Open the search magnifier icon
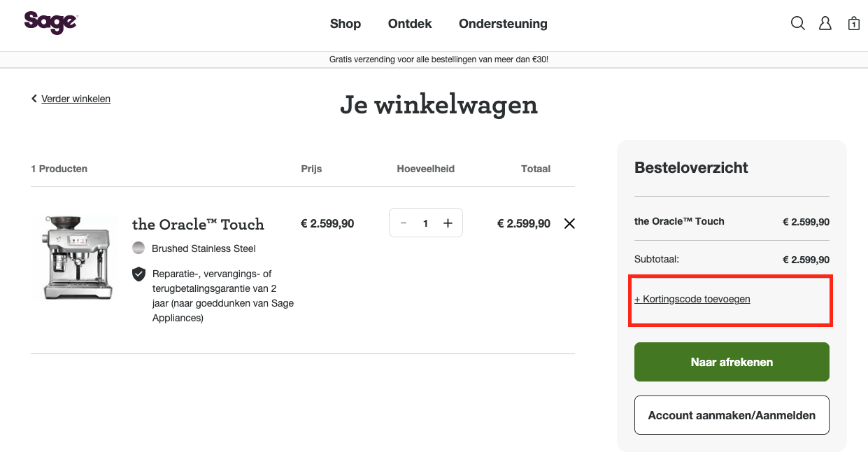 click(797, 23)
